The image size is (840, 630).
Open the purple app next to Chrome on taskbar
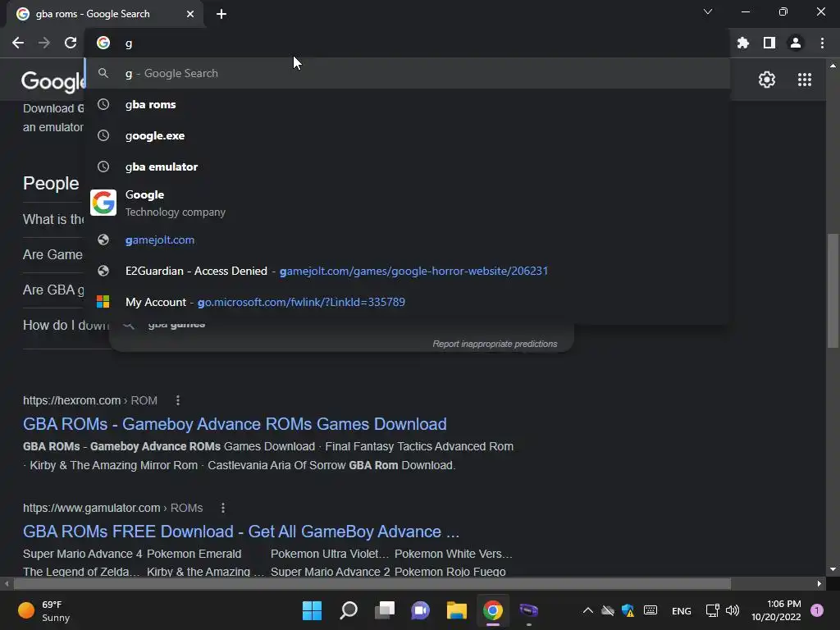529,610
